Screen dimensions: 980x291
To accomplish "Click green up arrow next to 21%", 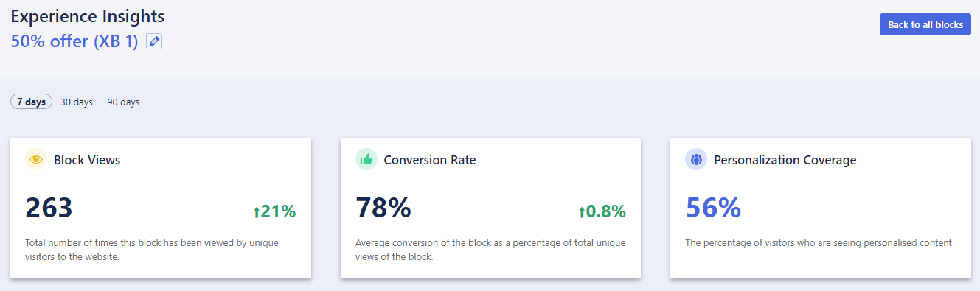I will point(257,212).
